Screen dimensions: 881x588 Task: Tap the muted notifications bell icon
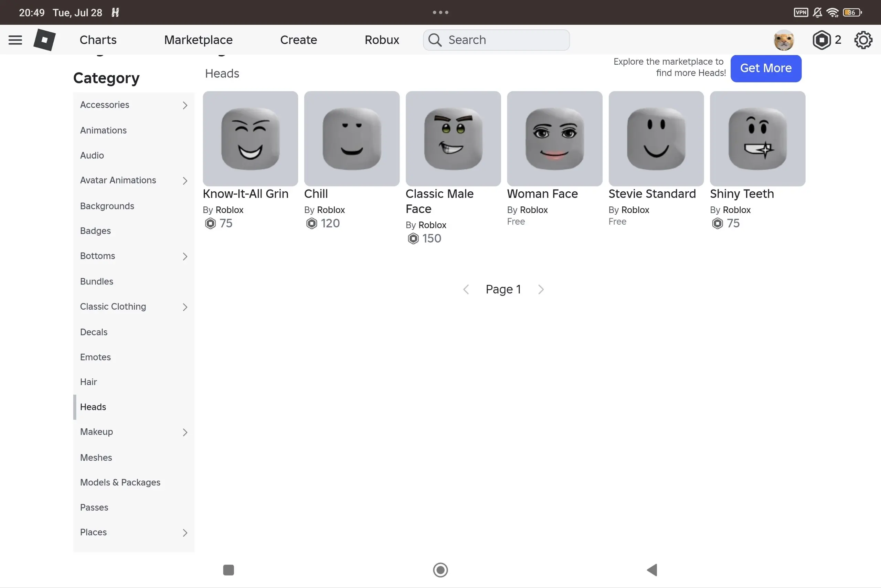coord(817,12)
